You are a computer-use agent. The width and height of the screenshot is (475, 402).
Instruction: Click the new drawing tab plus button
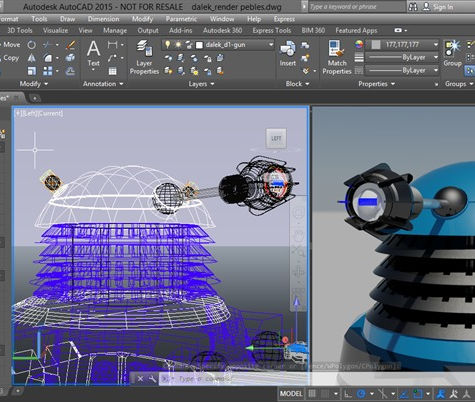tap(35, 98)
